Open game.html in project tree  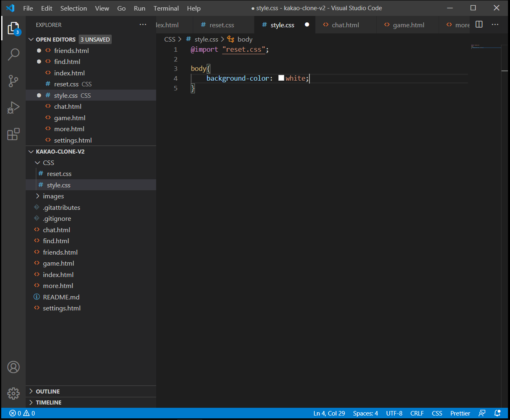(x=91, y=264)
